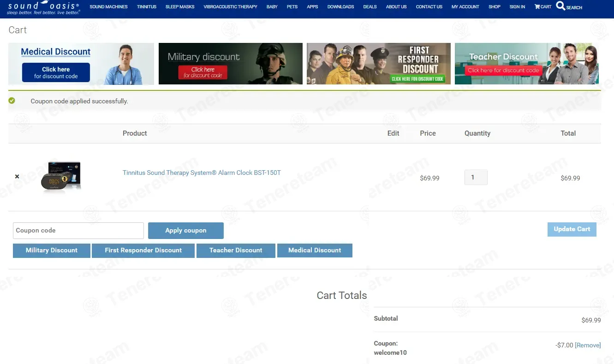This screenshot has height=364, width=614.
Task: Click the Price column header
Action: [x=428, y=133]
